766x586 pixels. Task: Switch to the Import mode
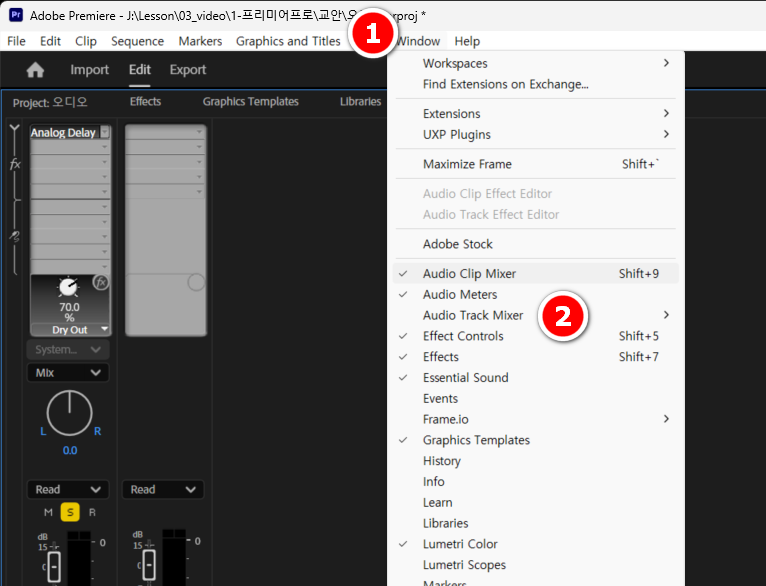tap(89, 70)
